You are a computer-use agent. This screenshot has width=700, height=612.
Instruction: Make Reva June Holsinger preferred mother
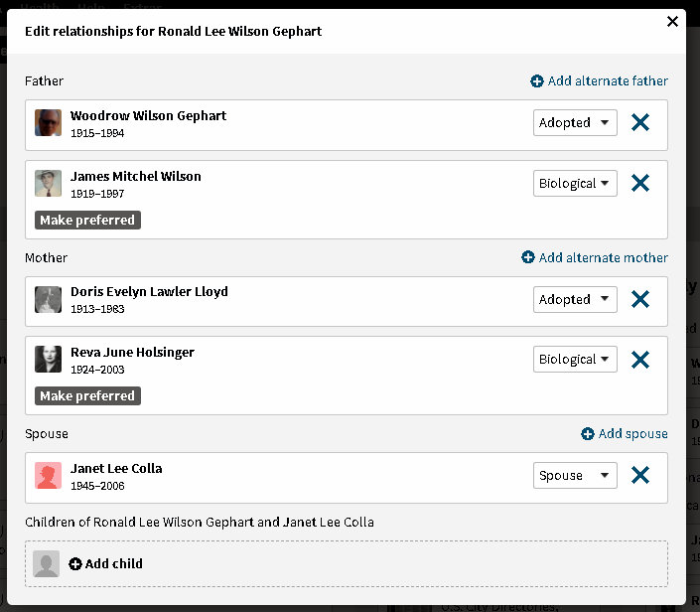[87, 396]
